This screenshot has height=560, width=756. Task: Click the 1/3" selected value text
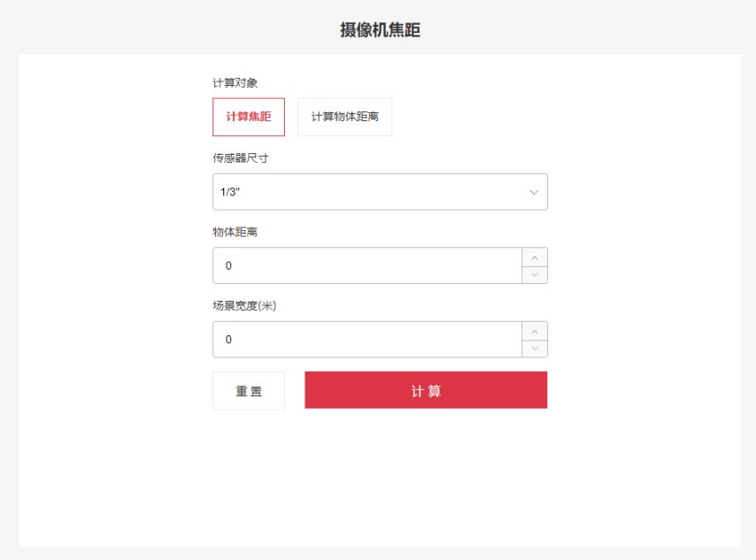[230, 192]
